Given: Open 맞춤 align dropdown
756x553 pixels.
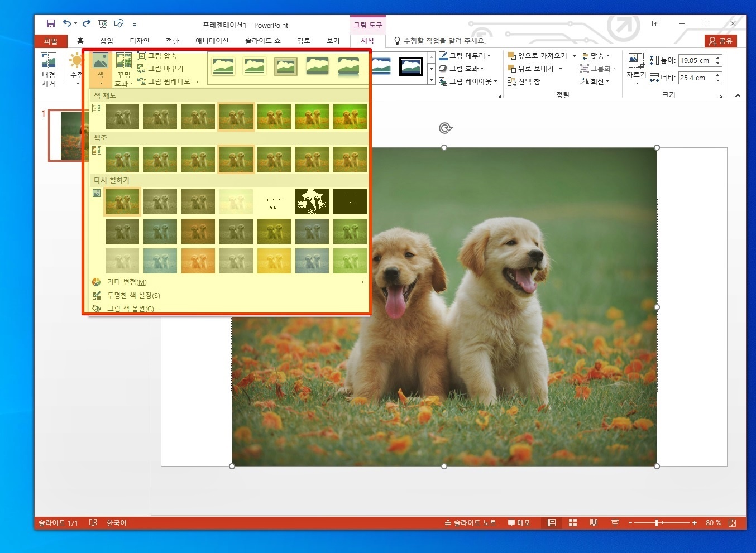Looking at the screenshot, I should (595, 56).
